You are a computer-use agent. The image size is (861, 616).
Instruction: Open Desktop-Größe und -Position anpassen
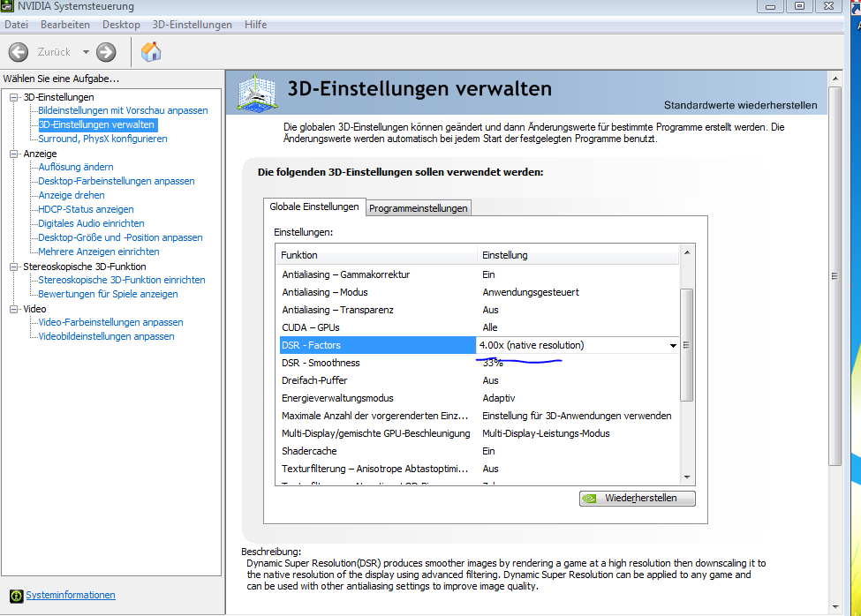(120, 237)
